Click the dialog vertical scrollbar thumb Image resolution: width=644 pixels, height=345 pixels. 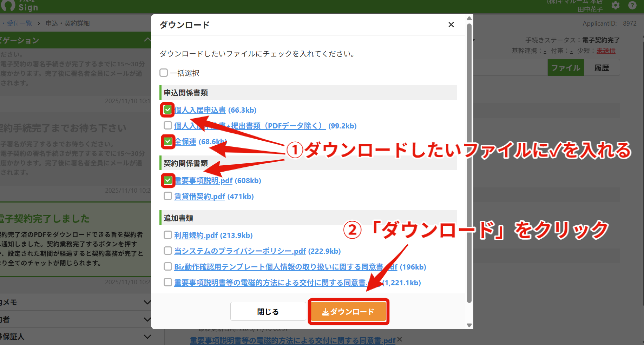469,163
